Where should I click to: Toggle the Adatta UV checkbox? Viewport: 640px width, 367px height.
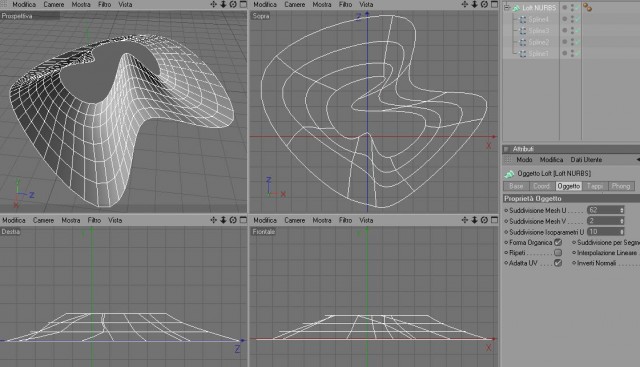(558, 263)
